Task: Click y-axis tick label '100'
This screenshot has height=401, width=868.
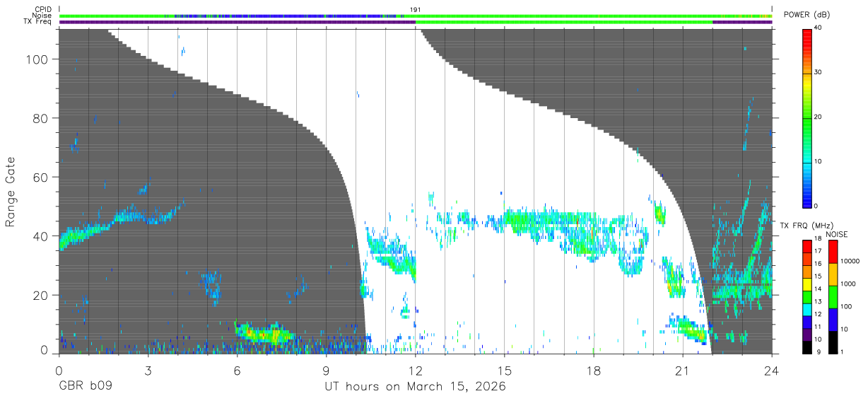Action: pos(37,60)
